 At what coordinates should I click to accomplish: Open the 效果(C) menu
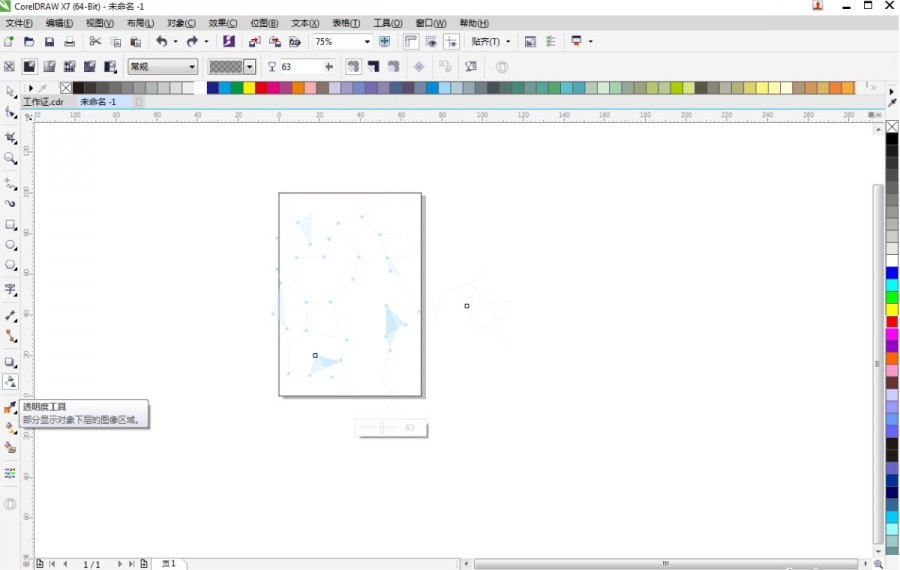coord(223,23)
